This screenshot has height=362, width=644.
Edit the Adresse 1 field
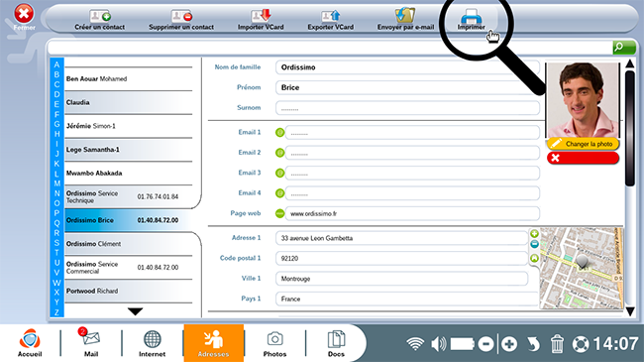pyautogui.click(x=401, y=238)
